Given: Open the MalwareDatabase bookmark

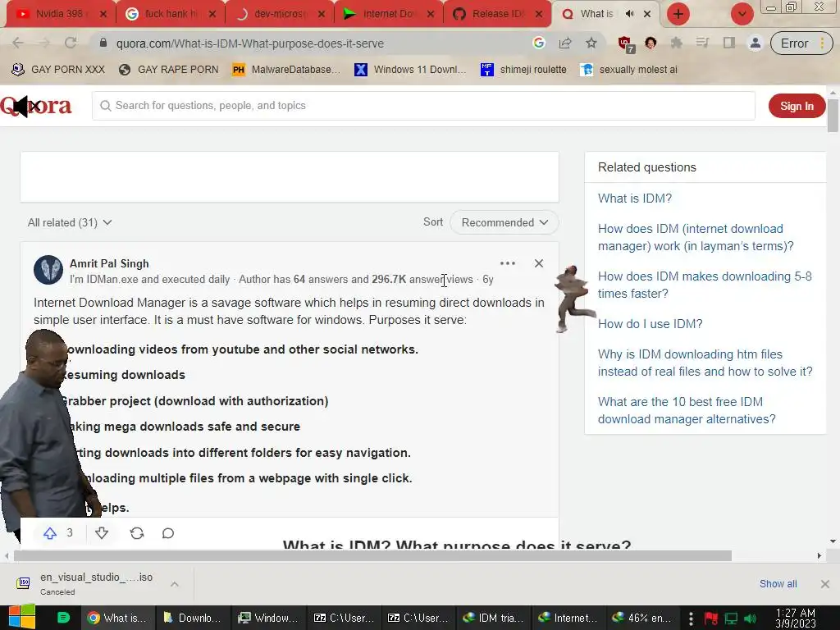Looking at the screenshot, I should pos(286,69).
